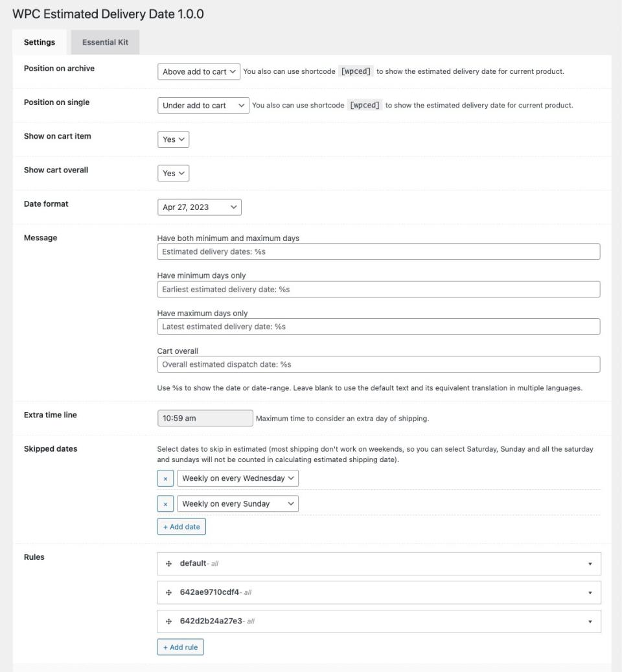Click the Extra time line time field

[x=203, y=417]
